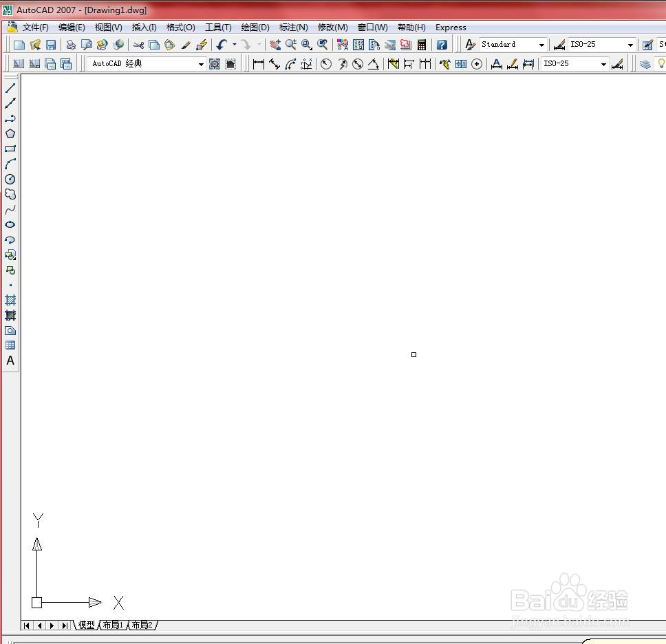Open the 编辑(E) menu
Image resolution: width=666 pixels, height=644 pixels.
tap(72, 28)
